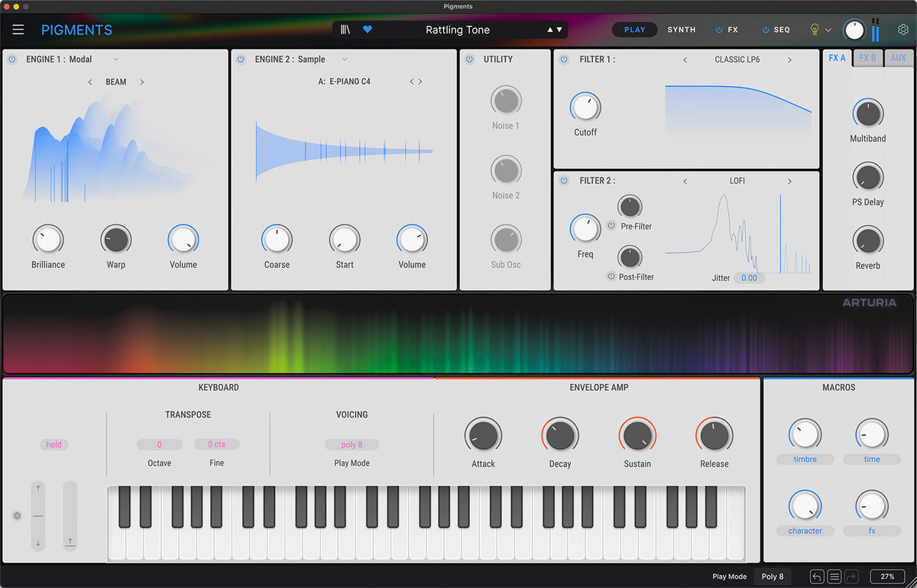Click the LOFI filter name
Screen dimensions: 917x588
point(737,181)
